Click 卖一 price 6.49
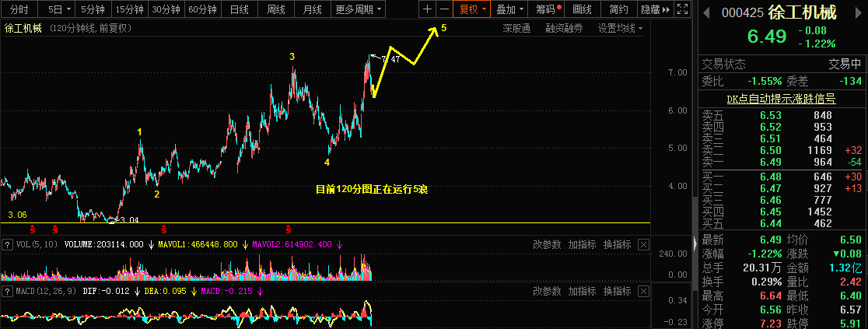Viewport: 868px width, 329px height. [x=771, y=162]
